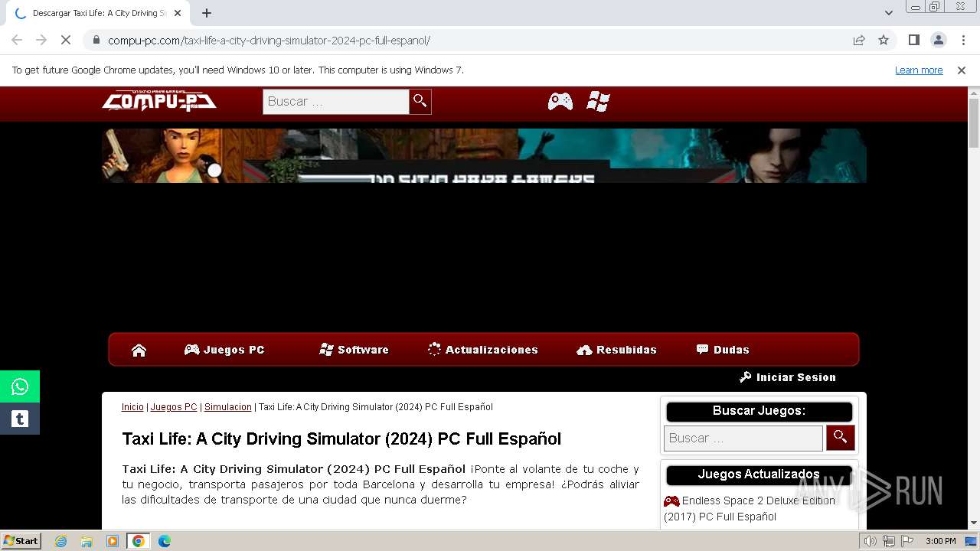Open media player icon in taskbar

(113, 541)
